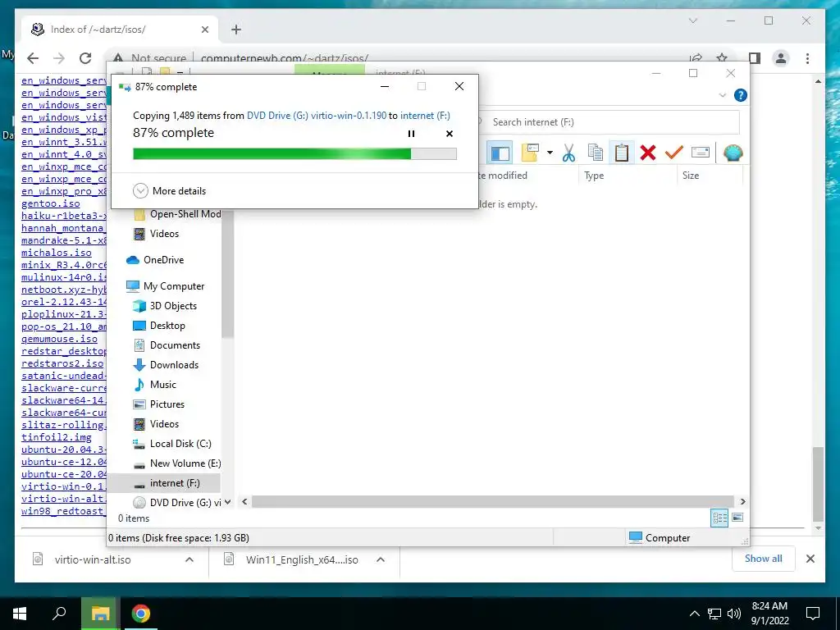Image resolution: width=840 pixels, height=630 pixels.
Task: Go back in Chrome
Action: 33,58
